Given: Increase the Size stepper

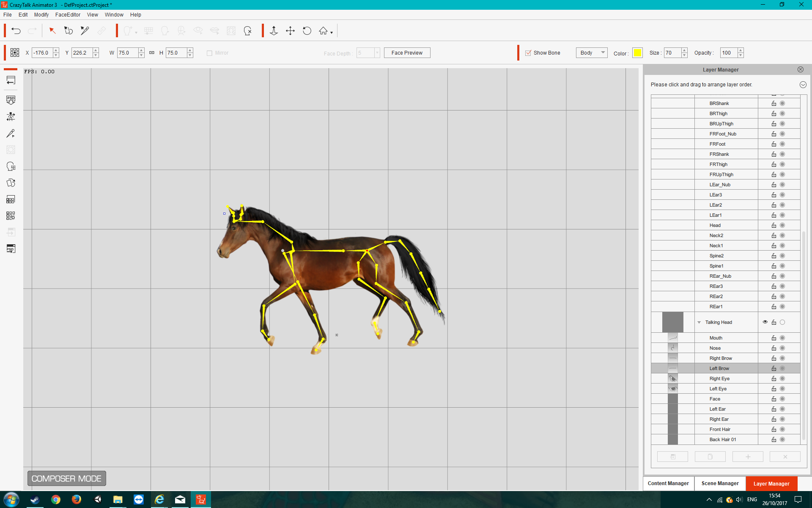Looking at the screenshot, I should pyautogui.click(x=684, y=50).
